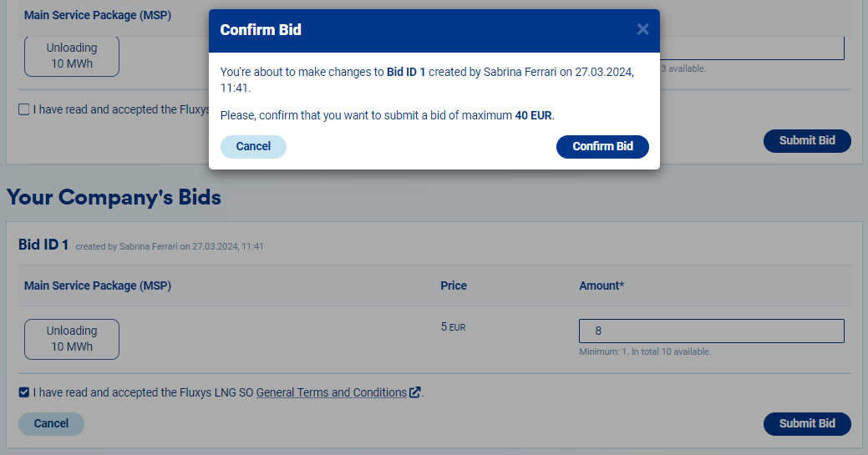Click the Price column header

[454, 286]
